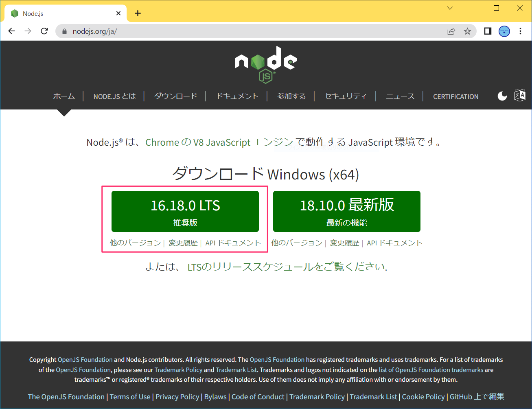The image size is (532, 409).
Task: Open the first OpenJS Foundation copyright link
Action: (85, 360)
